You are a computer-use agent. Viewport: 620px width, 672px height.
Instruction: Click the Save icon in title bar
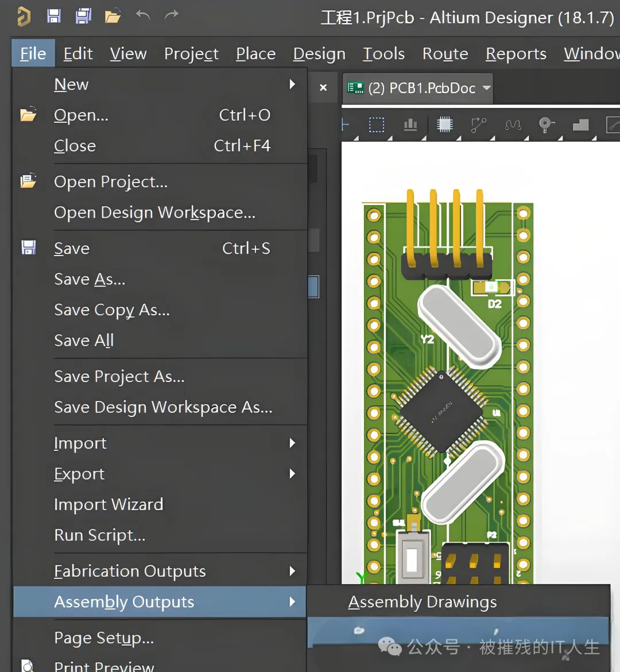point(54,16)
